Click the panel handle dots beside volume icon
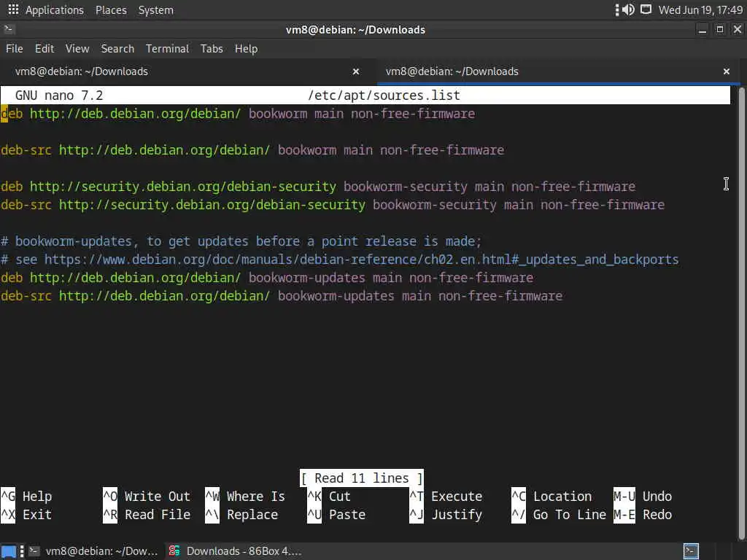 617,9
